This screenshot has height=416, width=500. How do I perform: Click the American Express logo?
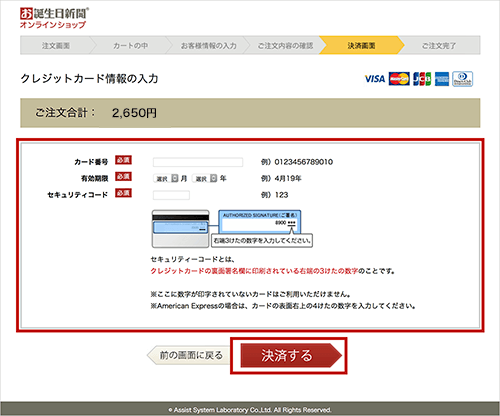click(x=442, y=79)
